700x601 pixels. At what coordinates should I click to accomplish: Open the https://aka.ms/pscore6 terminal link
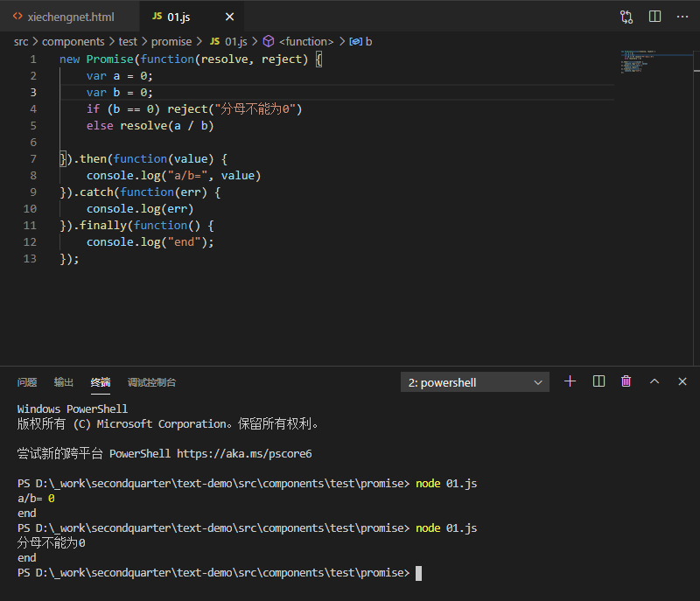click(x=244, y=454)
